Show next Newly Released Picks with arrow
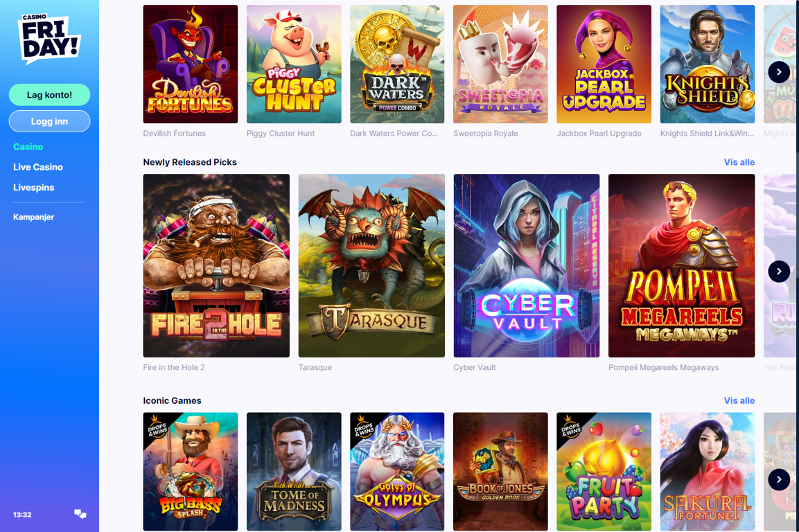 (779, 271)
